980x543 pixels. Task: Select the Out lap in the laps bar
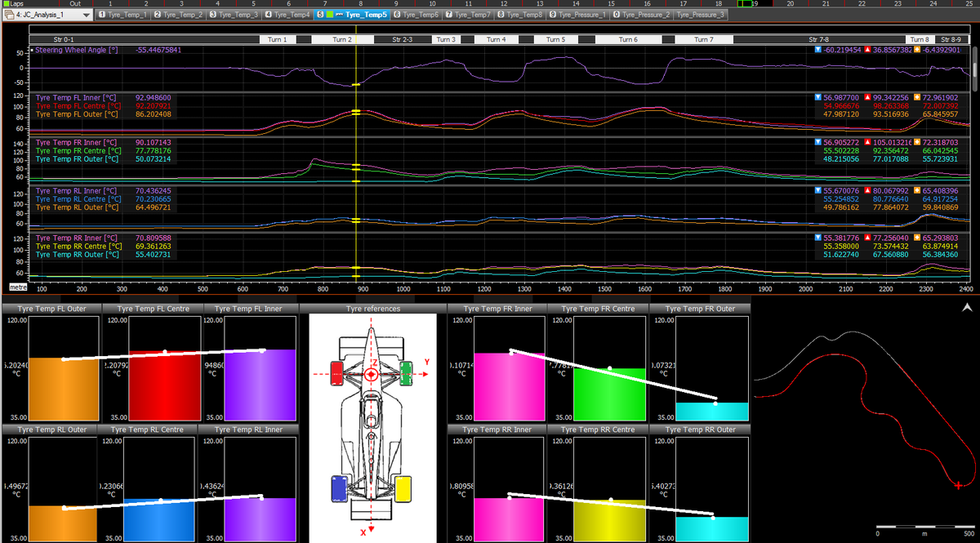coord(75,3)
